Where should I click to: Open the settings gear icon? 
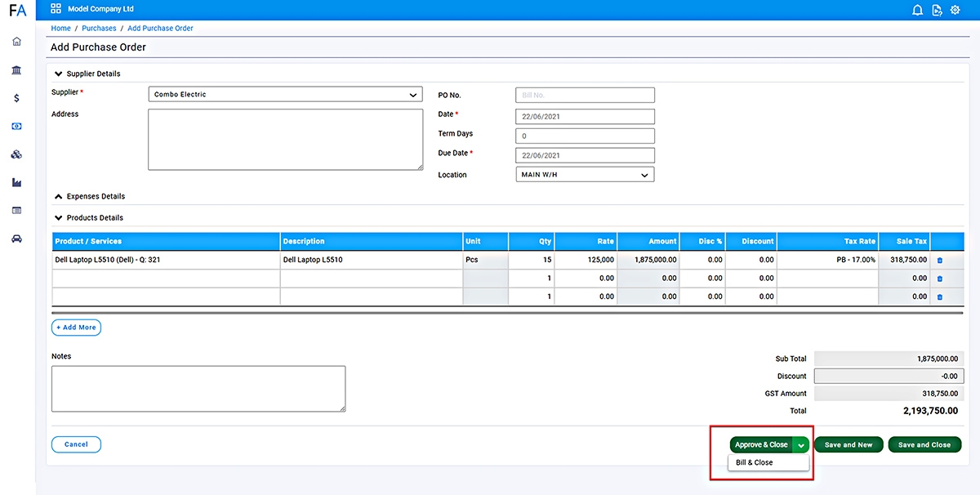[x=955, y=10]
